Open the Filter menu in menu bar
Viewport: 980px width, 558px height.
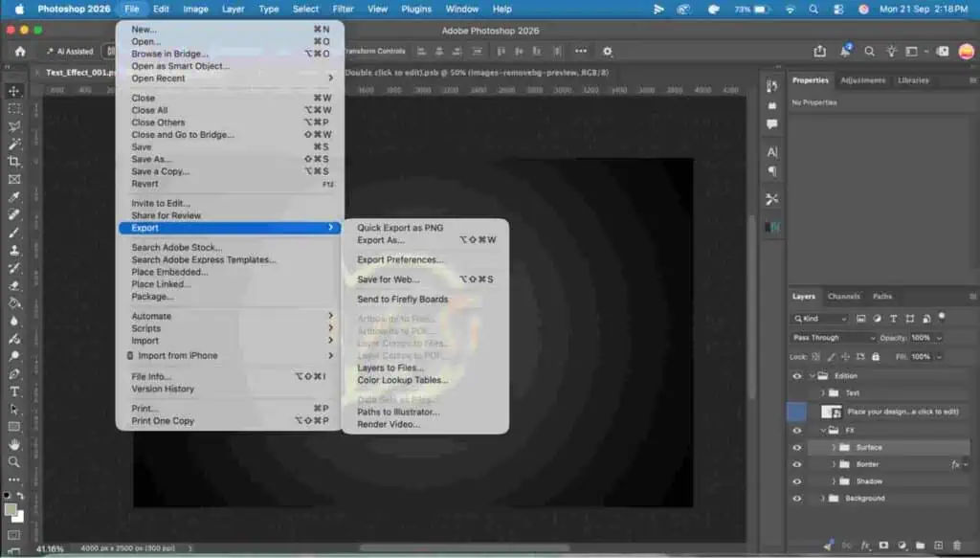[x=344, y=10]
